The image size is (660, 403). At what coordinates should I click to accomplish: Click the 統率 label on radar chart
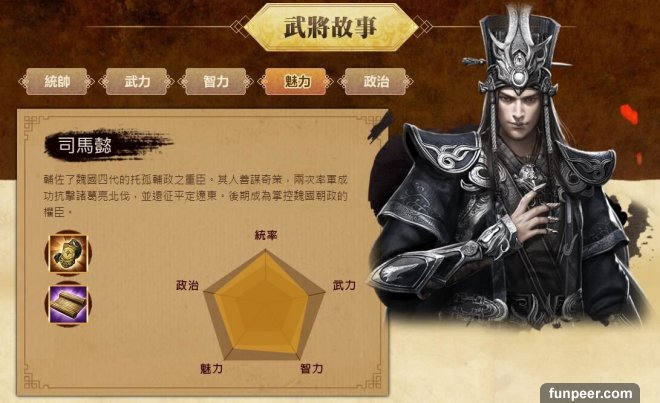pos(266,235)
